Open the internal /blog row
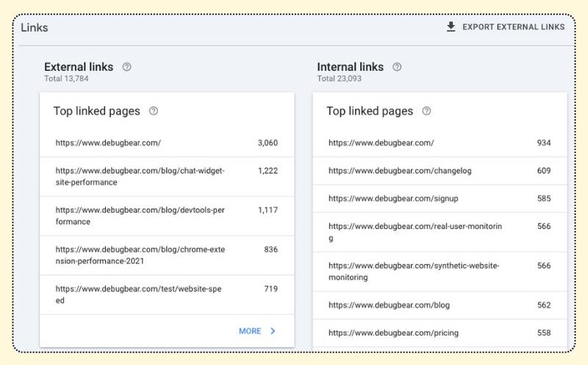Image resolution: width=588 pixels, height=365 pixels. [x=440, y=305]
